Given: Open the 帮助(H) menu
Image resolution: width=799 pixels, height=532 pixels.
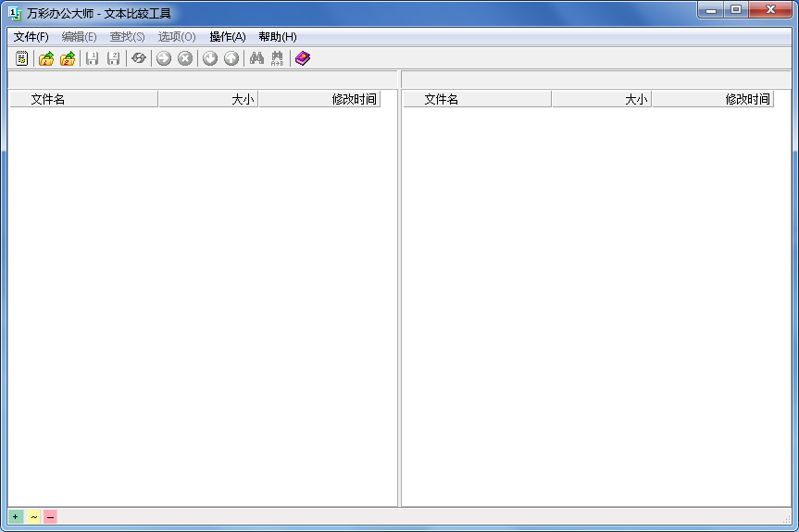Looking at the screenshot, I should click(277, 37).
